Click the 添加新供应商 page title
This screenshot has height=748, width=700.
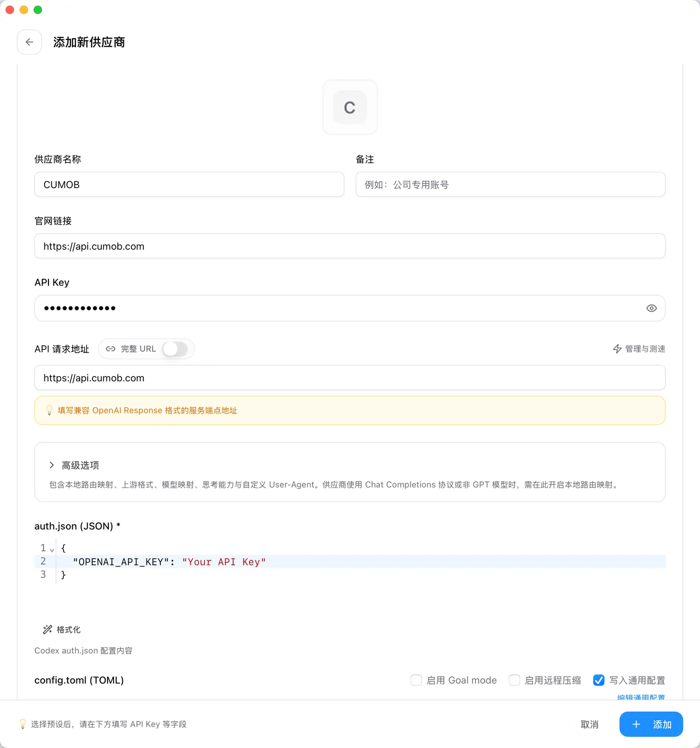[89, 42]
